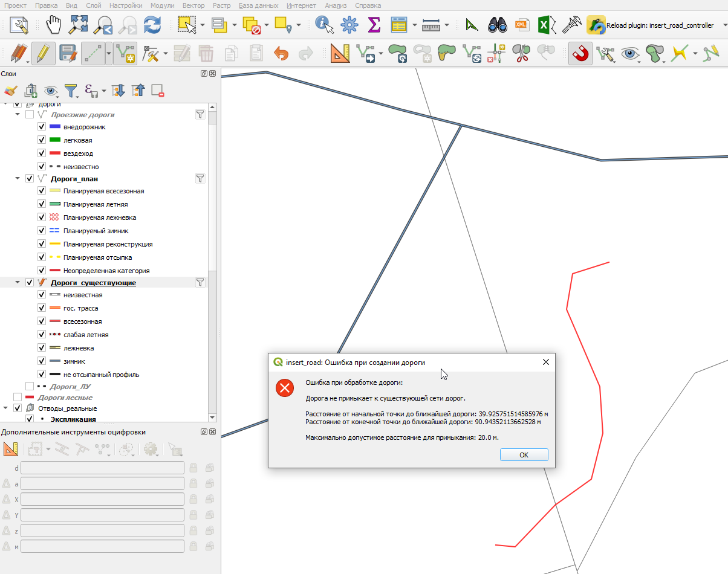This screenshot has width=728, height=574.
Task: Click OK in the error dialog
Action: click(x=524, y=455)
